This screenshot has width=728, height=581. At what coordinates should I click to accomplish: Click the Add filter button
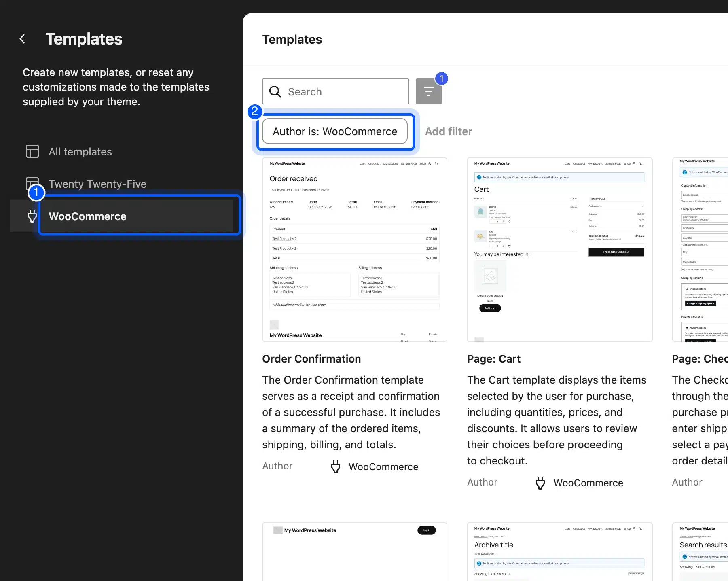click(x=449, y=131)
